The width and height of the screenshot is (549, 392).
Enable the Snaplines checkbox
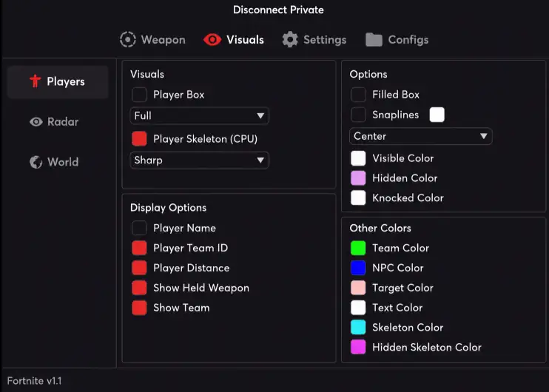pyautogui.click(x=358, y=115)
